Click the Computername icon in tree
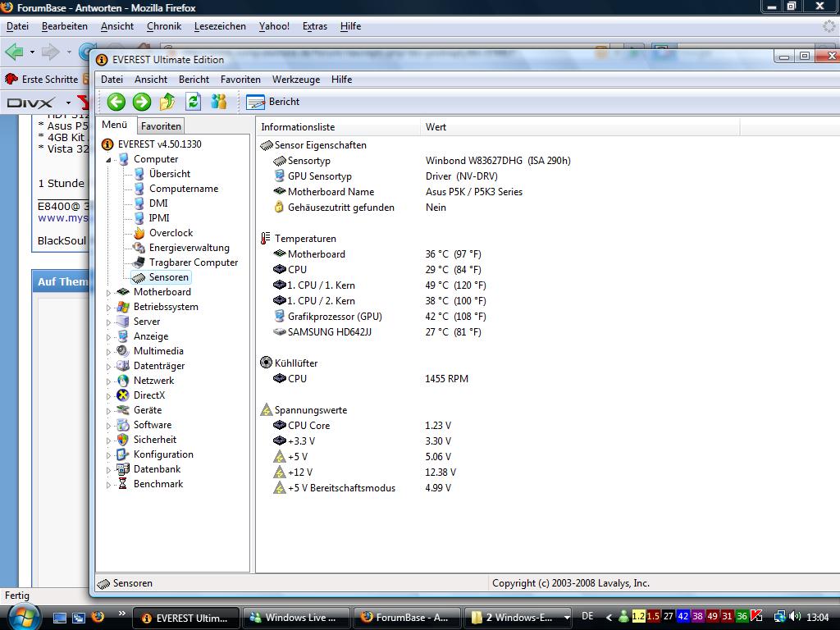Viewport: 840px width, 630px height. [139, 189]
